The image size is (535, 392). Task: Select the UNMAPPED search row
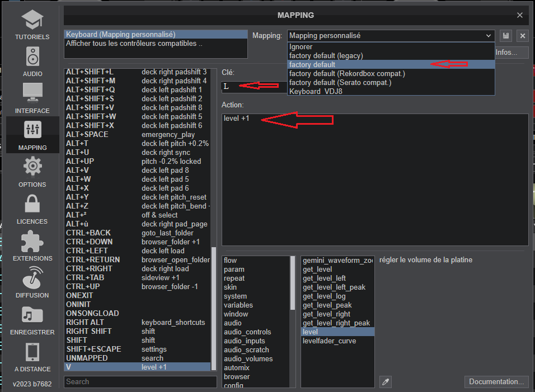pyautogui.click(x=138, y=358)
